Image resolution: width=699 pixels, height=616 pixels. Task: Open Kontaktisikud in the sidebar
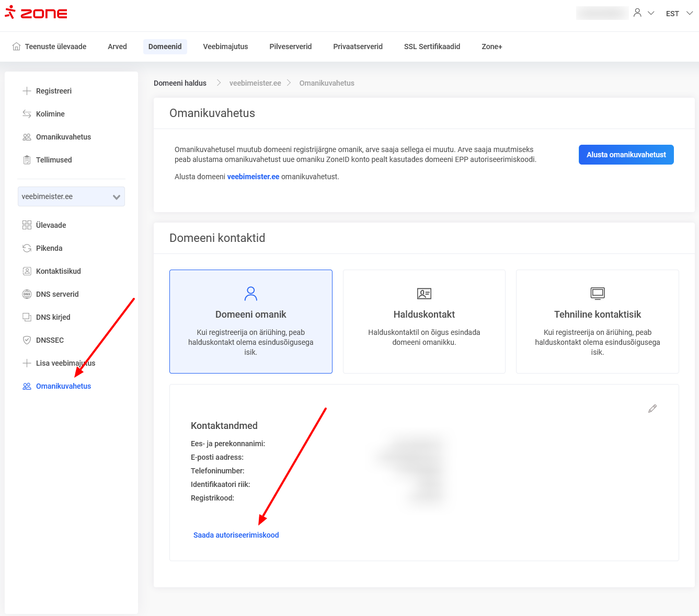[x=58, y=271]
